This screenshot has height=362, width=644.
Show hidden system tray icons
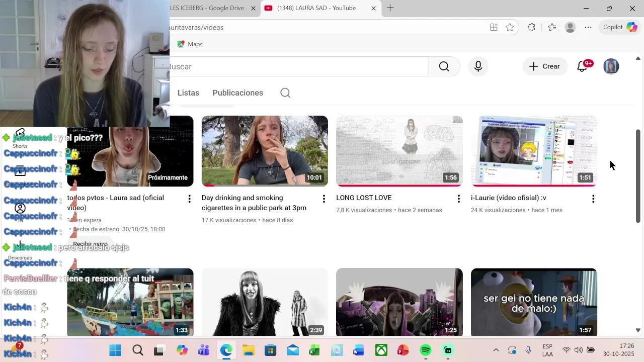click(x=496, y=350)
